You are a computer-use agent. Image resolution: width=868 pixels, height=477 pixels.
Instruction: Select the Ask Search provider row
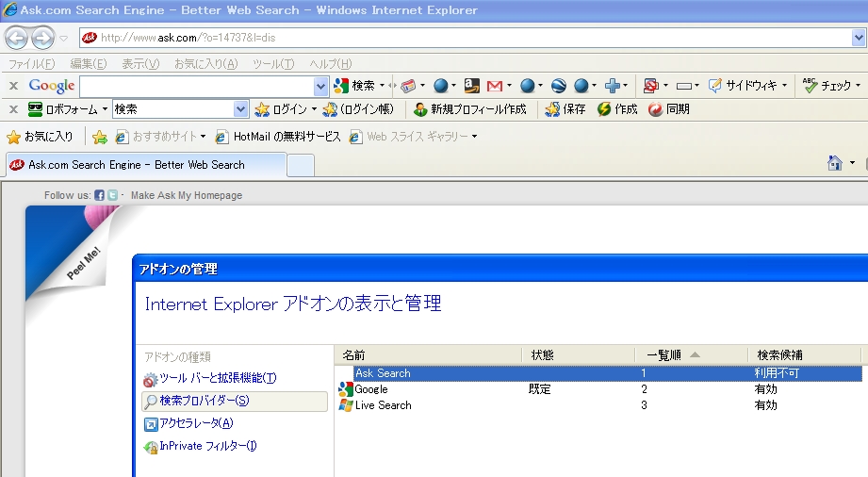(599, 373)
